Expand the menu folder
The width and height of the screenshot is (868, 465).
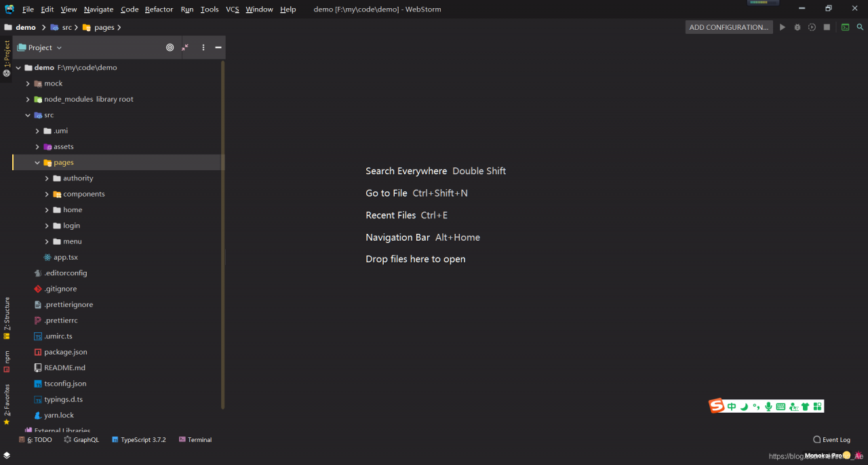(x=47, y=241)
